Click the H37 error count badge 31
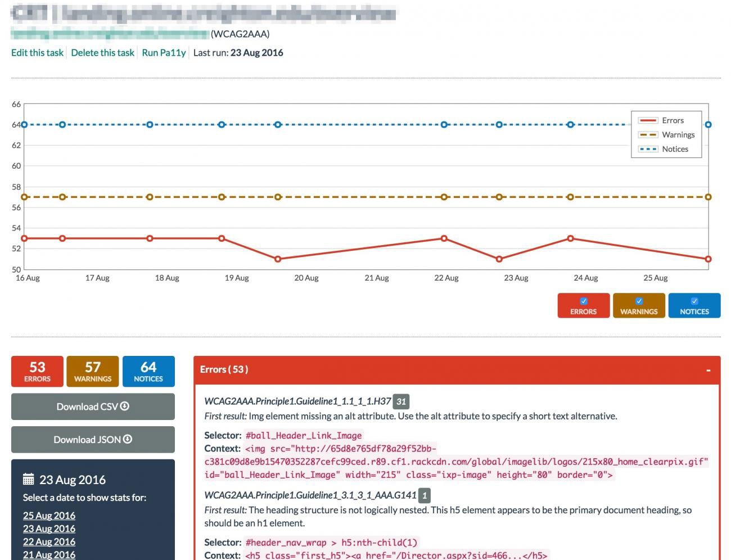This screenshot has height=560, width=731. coord(401,401)
